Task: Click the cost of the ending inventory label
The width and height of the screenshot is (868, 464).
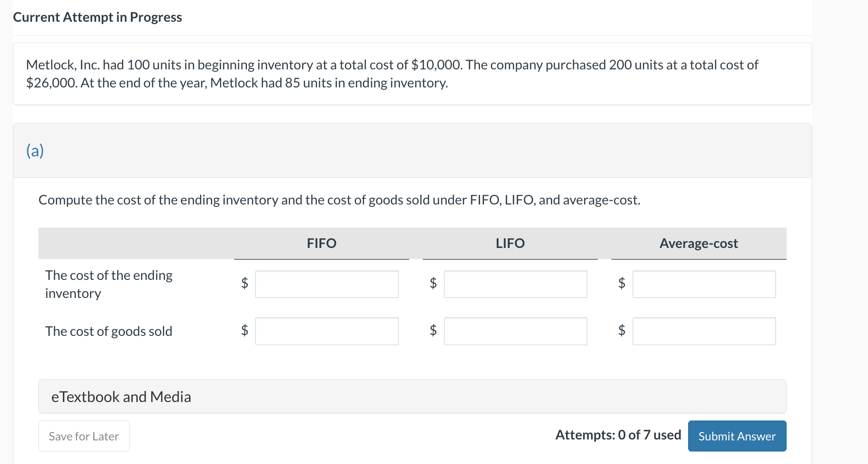Action: [109, 284]
